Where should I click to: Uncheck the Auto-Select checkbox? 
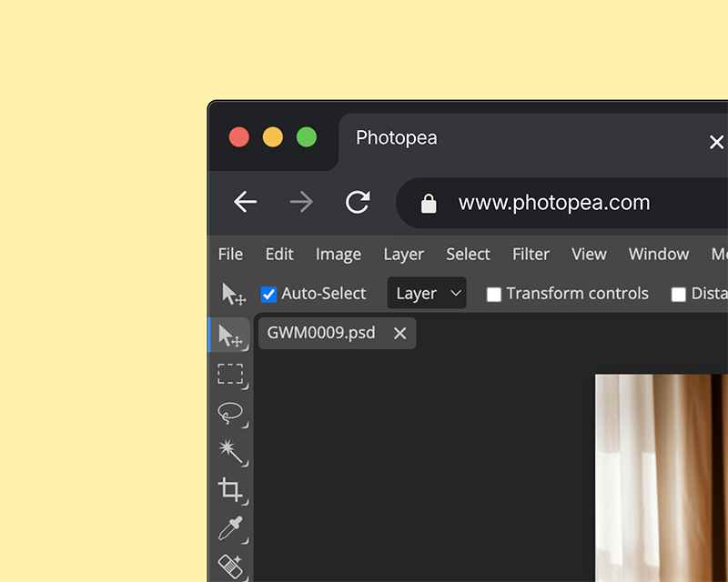pos(268,295)
